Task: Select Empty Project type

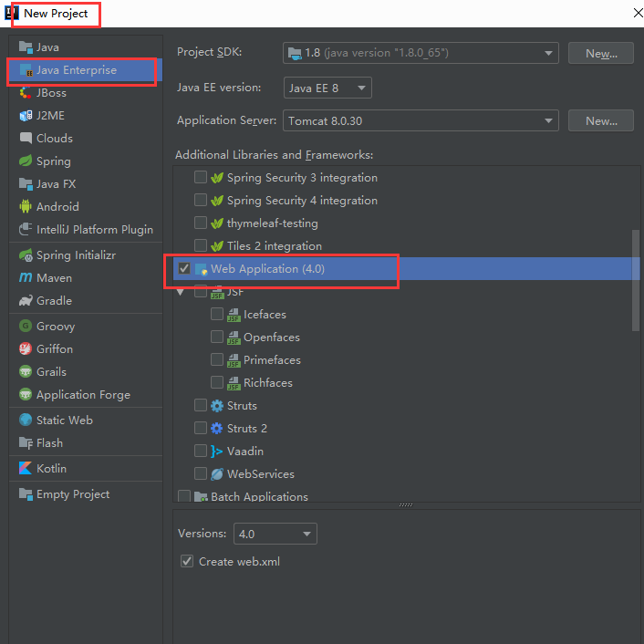Action: click(86, 494)
